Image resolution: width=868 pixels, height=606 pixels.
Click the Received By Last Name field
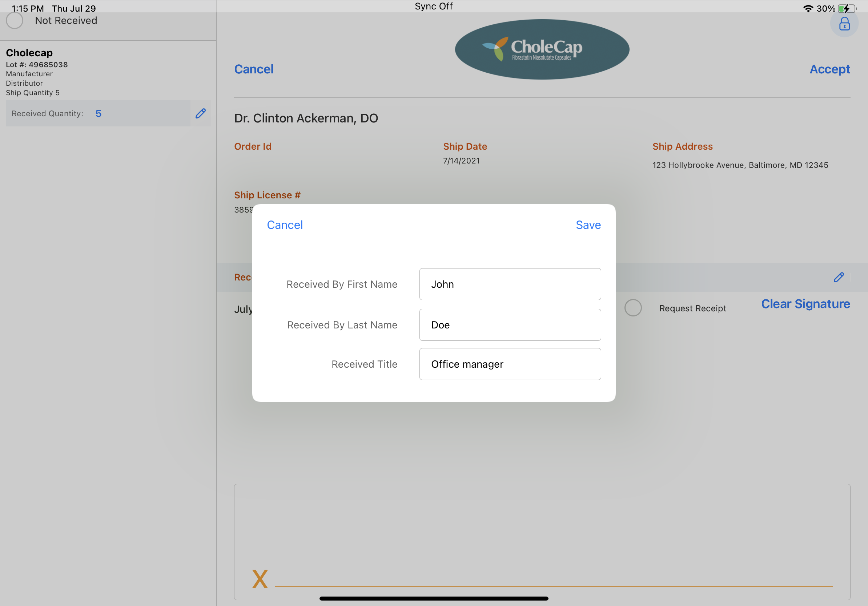[510, 325]
